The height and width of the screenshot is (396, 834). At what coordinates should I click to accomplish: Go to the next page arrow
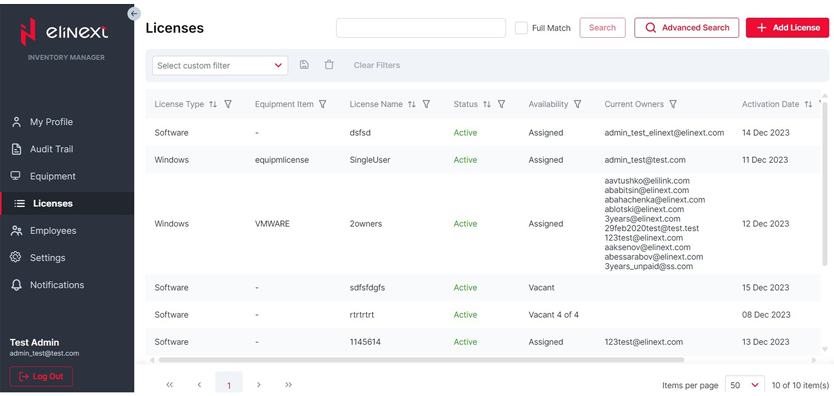pos(258,385)
